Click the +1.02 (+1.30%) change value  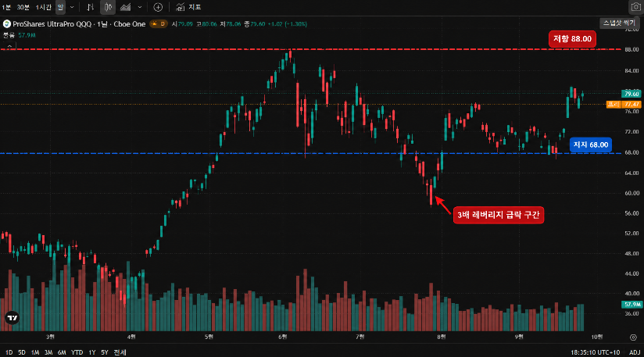pyautogui.click(x=287, y=23)
